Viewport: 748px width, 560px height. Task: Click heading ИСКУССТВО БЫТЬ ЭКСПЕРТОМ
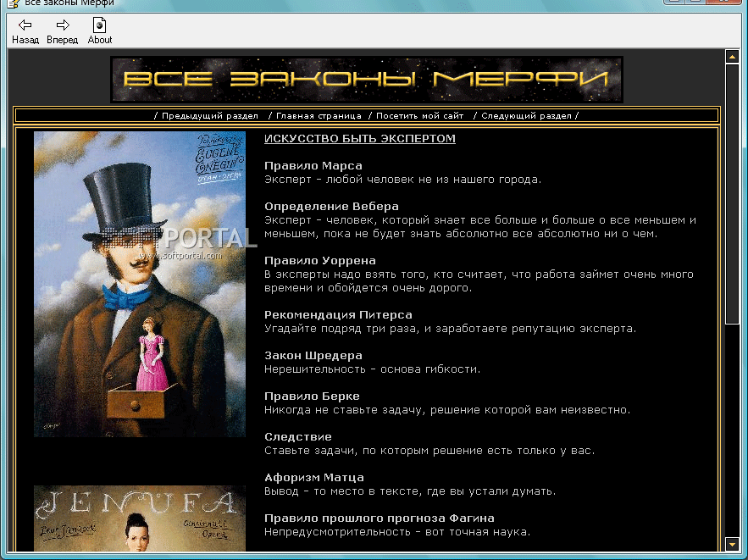point(360,138)
